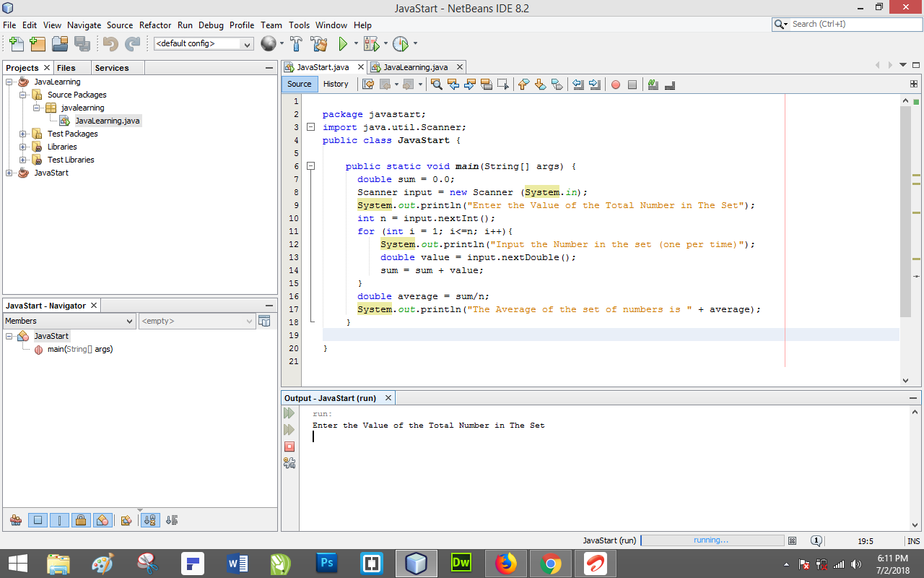The image size is (924, 578).
Task: Toggle Show Fields button in Navigator
Action: [x=38, y=519]
